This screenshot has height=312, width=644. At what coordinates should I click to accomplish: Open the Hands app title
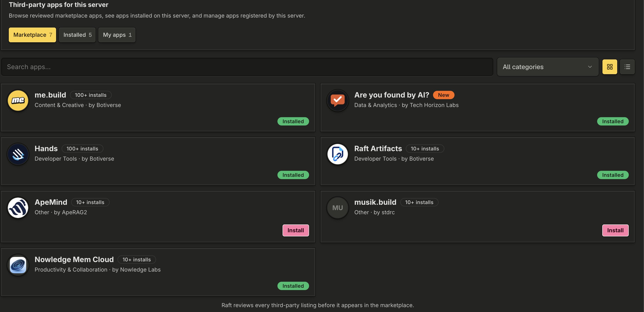(x=46, y=148)
